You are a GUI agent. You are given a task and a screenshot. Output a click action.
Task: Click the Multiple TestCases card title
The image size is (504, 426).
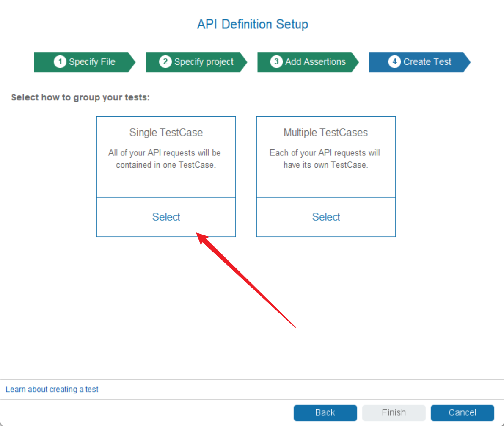coord(325,133)
